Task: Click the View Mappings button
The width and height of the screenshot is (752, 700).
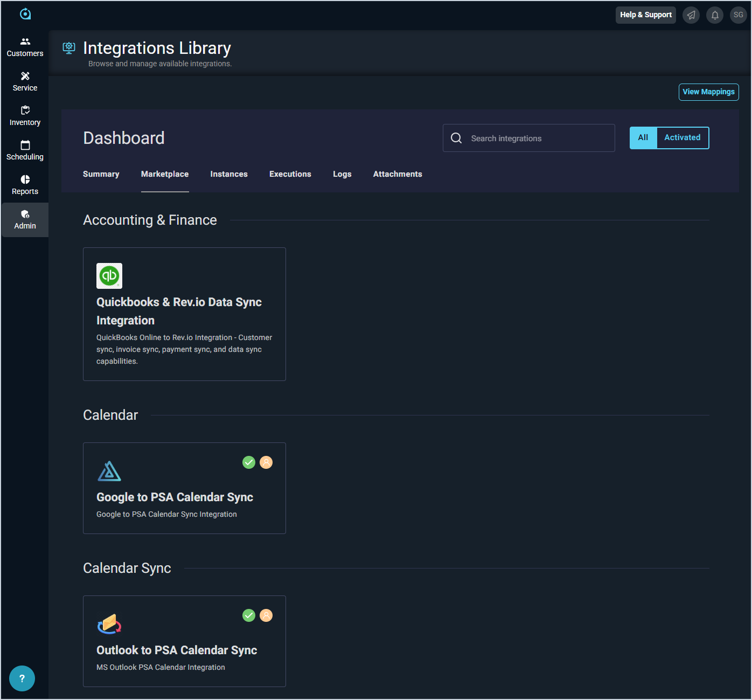Action: (x=708, y=92)
